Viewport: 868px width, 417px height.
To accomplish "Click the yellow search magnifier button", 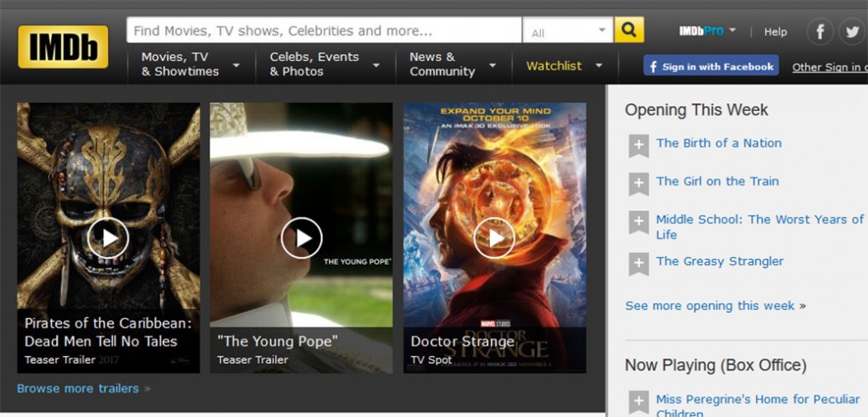I will (629, 30).
